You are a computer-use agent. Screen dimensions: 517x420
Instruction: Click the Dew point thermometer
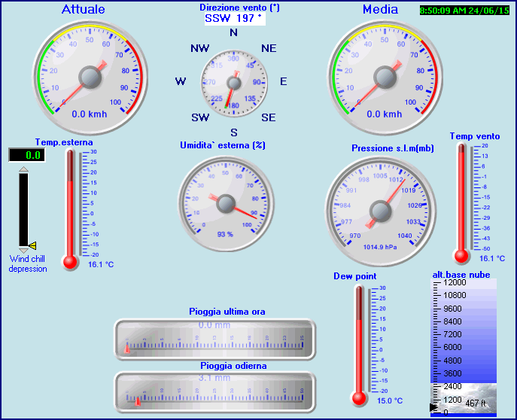point(358,344)
